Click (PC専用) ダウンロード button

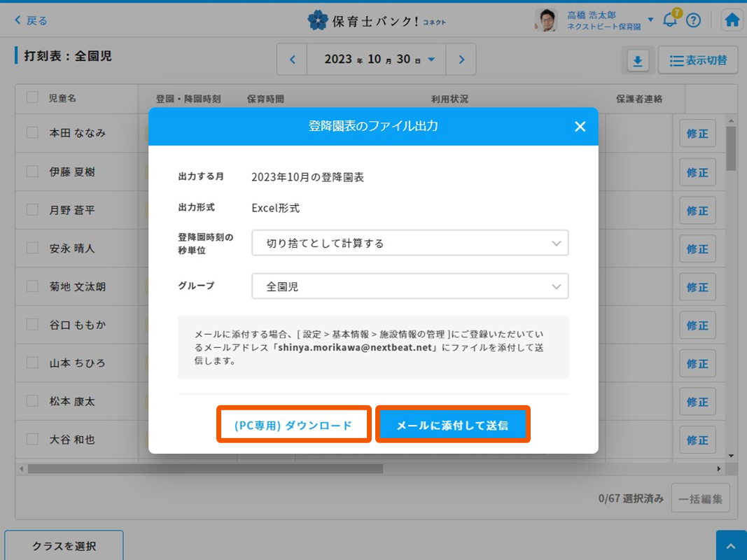pyautogui.click(x=293, y=425)
